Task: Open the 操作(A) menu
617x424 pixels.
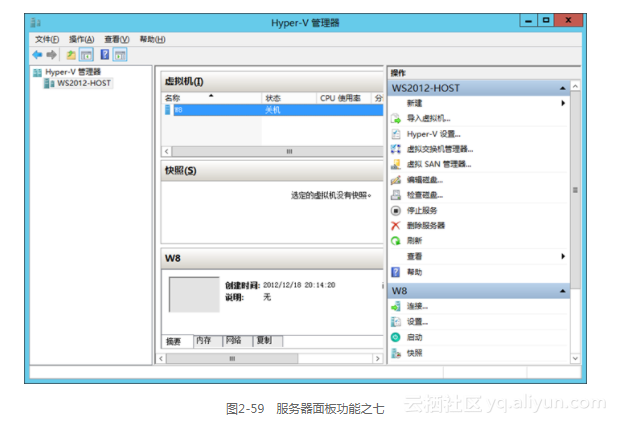Action: (x=81, y=39)
